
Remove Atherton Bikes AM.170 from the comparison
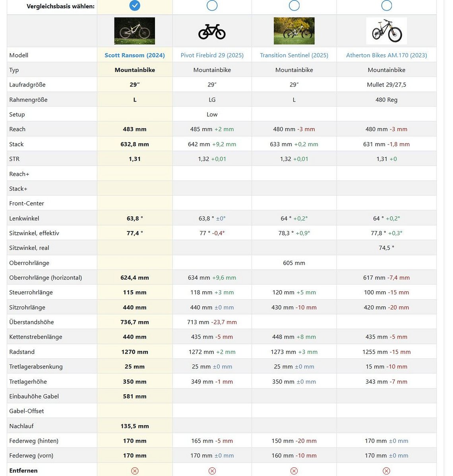(x=386, y=470)
